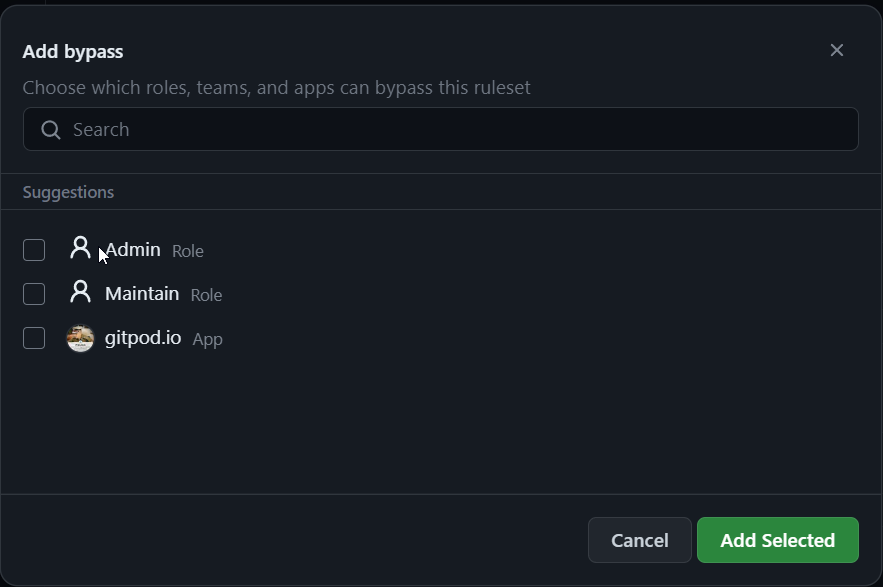Click the Add Selected button
The image size is (883, 587).
[777, 539]
